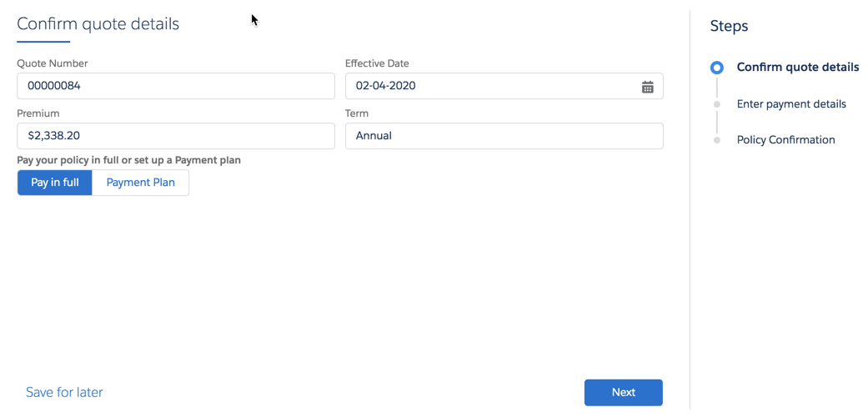Click into the Effective Date field

click(x=504, y=87)
